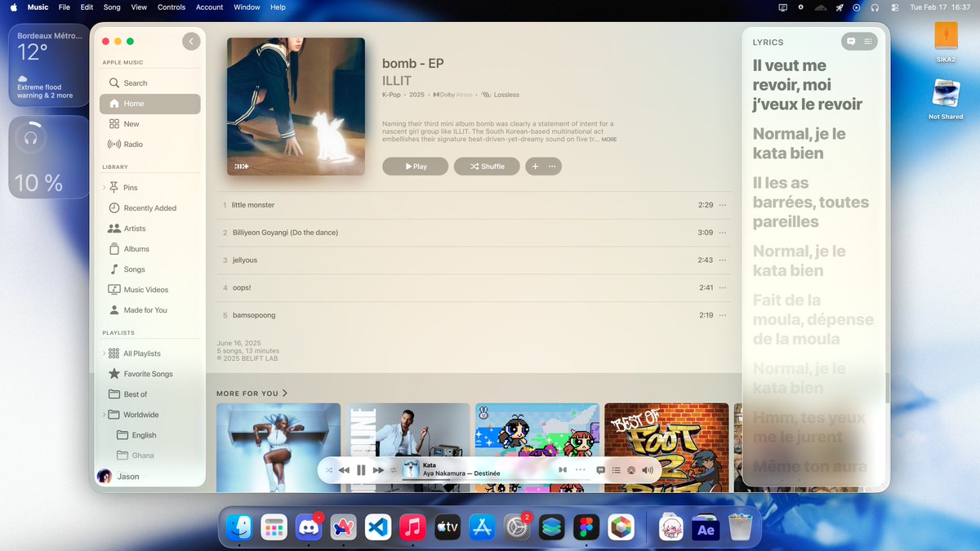Click the window vertical scrollbar

pos(886,389)
